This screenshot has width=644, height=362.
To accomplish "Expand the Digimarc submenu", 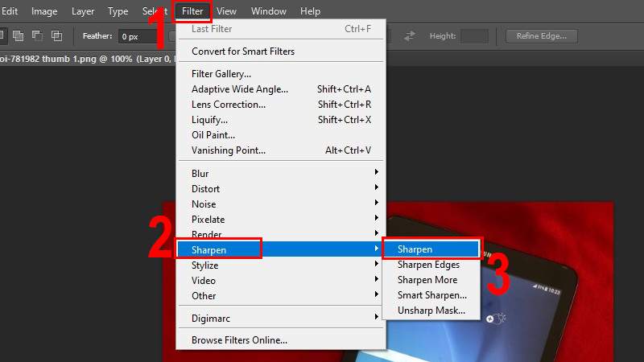I will coord(281,318).
